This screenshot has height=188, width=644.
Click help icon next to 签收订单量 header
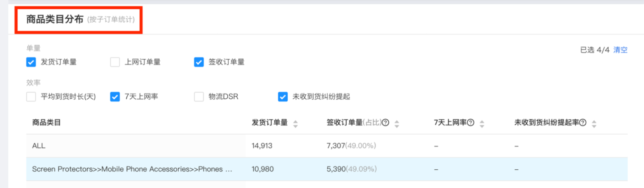click(x=385, y=123)
